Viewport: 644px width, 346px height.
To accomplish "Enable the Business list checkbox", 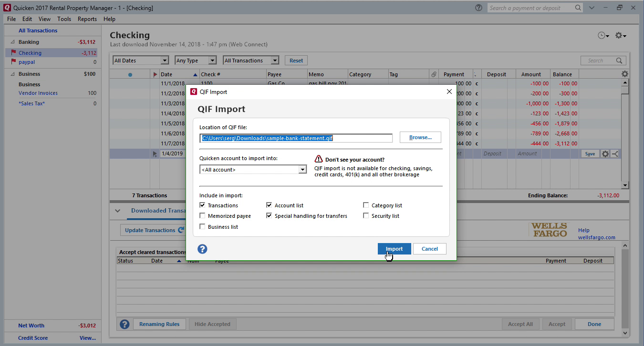I will pos(203,227).
